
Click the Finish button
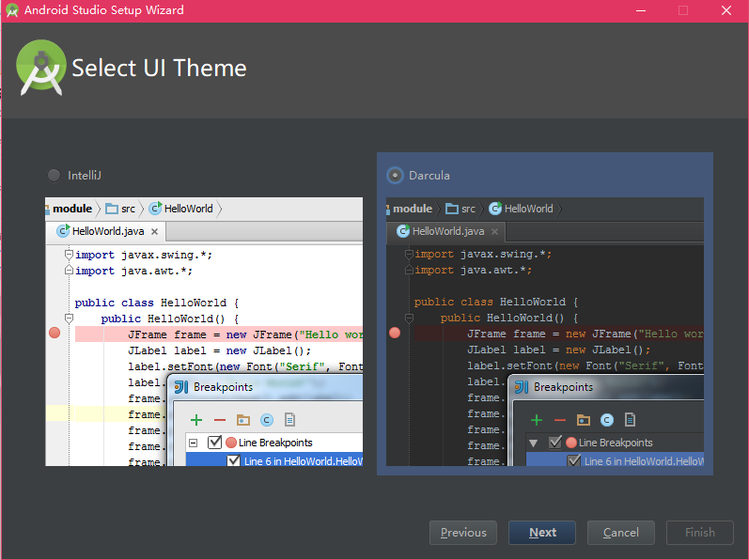click(700, 533)
